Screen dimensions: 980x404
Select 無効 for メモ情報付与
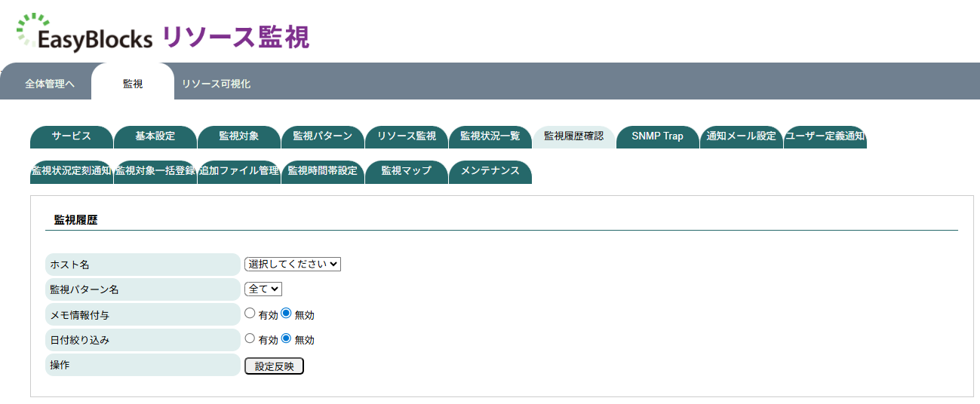click(x=286, y=314)
